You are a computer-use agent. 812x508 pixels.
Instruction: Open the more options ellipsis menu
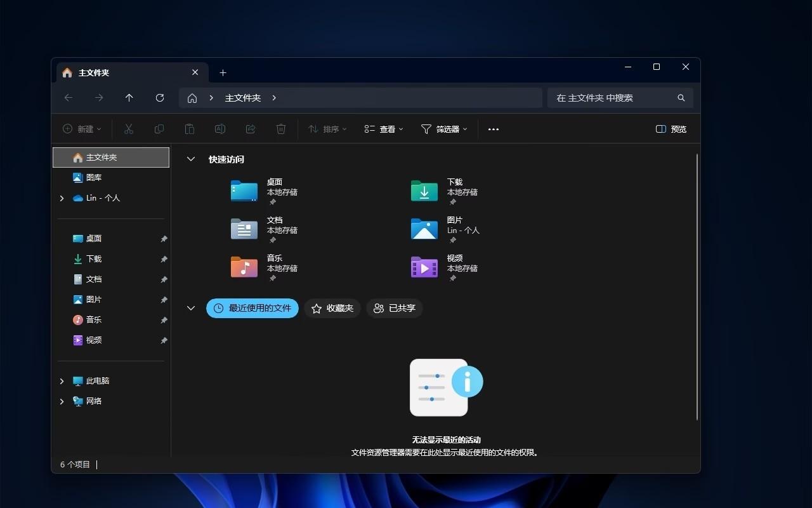click(x=494, y=129)
